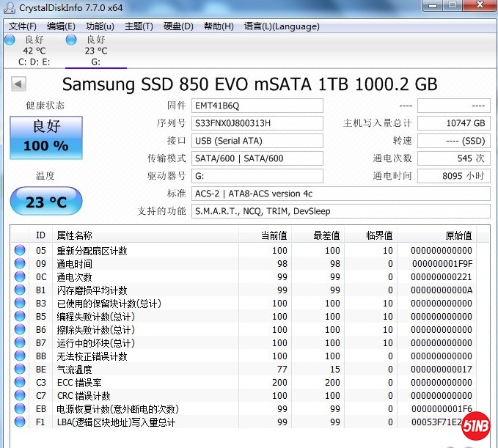Viewport: 498px width, 448px height.
Task: Click the 23 °C temperature button
Action: click(45, 202)
